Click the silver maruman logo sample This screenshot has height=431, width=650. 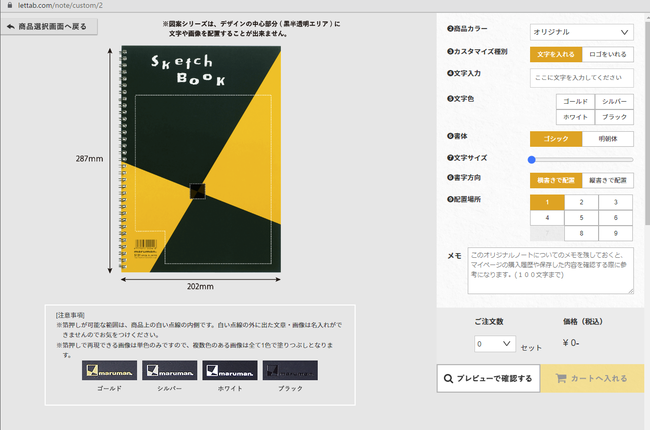pyautogui.click(x=166, y=370)
